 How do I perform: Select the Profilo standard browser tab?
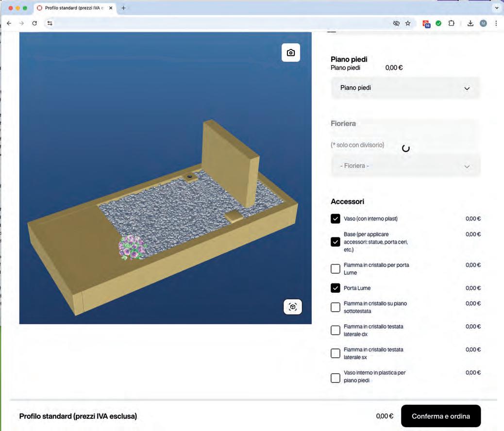point(74,8)
